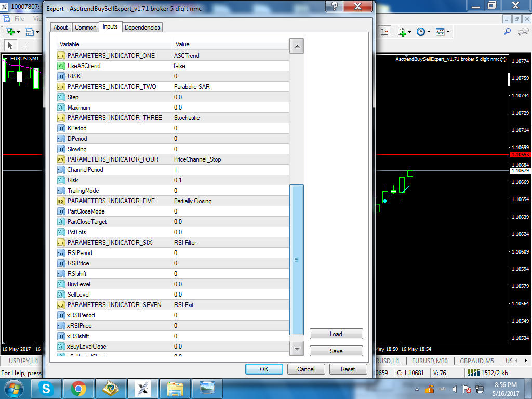The image size is (532, 399).
Task: Click the scroll up arrow in inputs list
Action: tap(297, 46)
